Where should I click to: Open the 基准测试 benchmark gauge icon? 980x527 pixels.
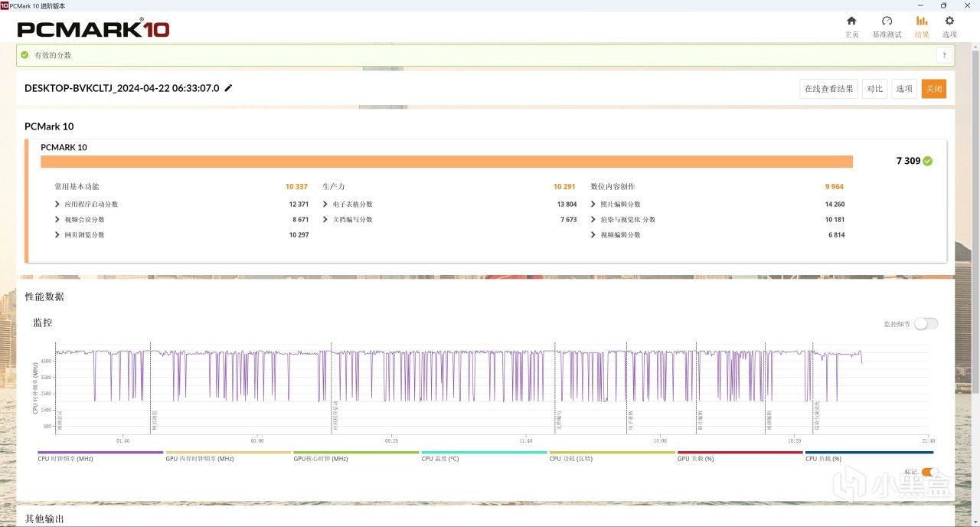887,21
